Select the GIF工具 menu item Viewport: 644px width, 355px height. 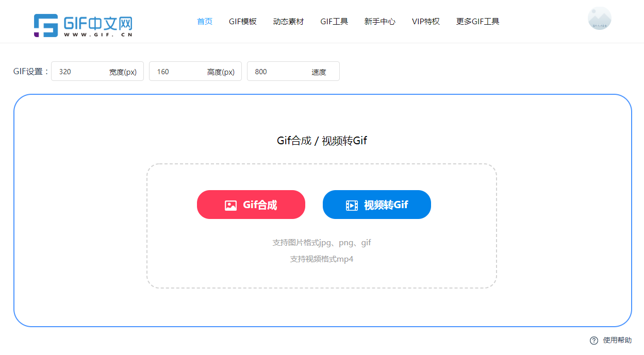(x=334, y=21)
